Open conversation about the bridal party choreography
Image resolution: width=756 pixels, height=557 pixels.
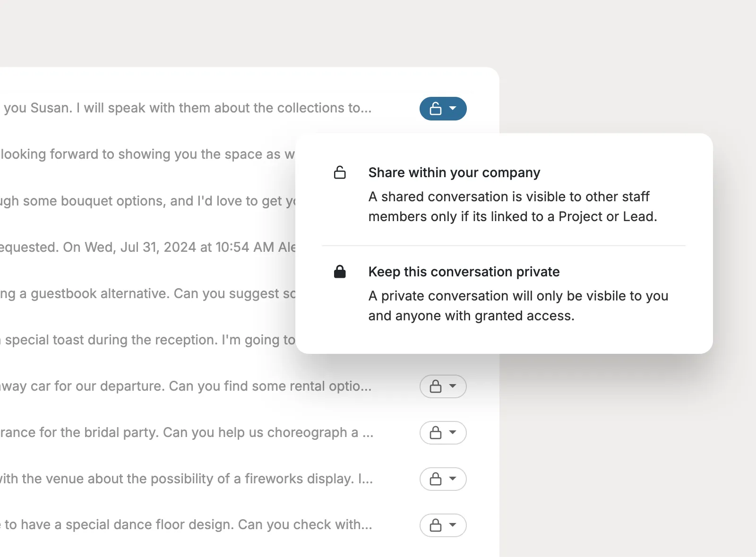click(187, 432)
